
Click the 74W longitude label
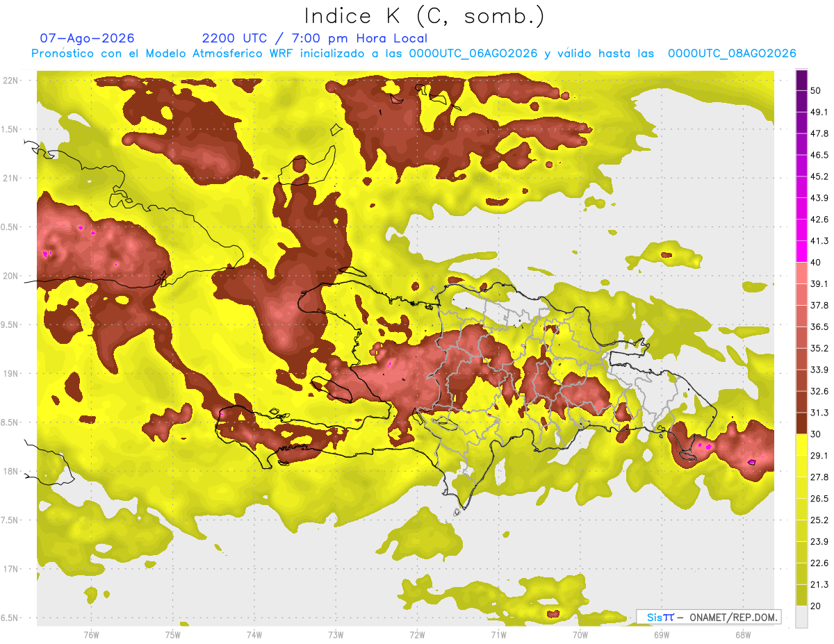pos(254,635)
